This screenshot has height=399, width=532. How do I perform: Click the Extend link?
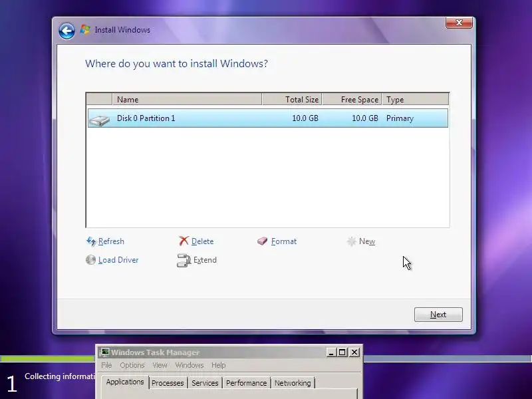coord(205,260)
